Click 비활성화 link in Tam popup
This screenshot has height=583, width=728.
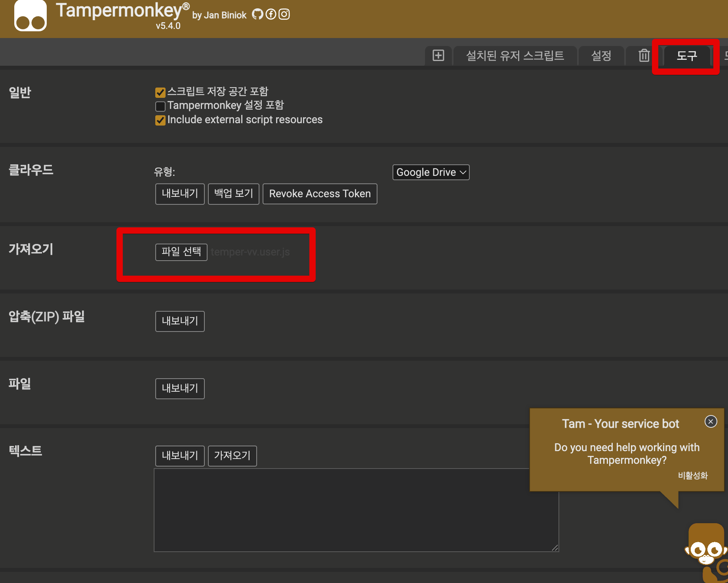(x=692, y=475)
